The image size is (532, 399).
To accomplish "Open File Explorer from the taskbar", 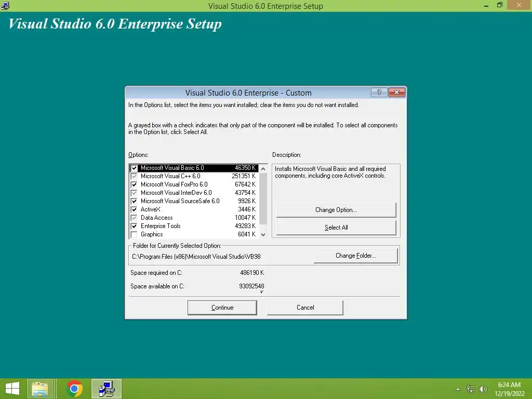I will (x=39, y=389).
